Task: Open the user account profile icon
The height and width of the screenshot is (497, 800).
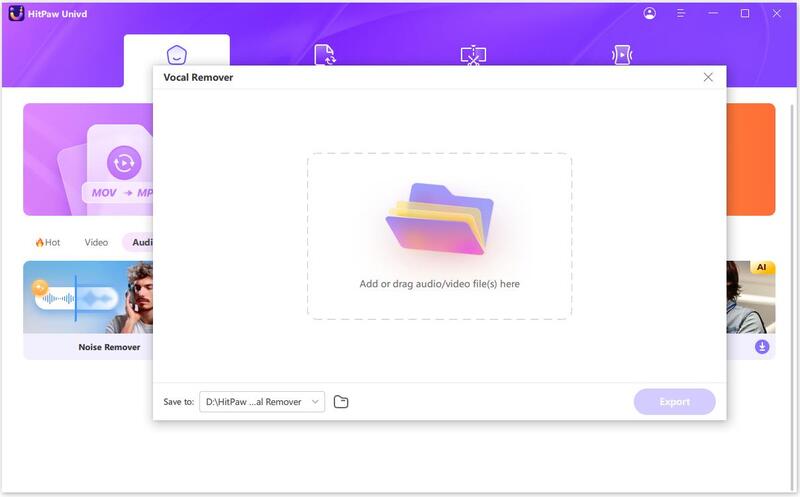Action: click(x=649, y=13)
